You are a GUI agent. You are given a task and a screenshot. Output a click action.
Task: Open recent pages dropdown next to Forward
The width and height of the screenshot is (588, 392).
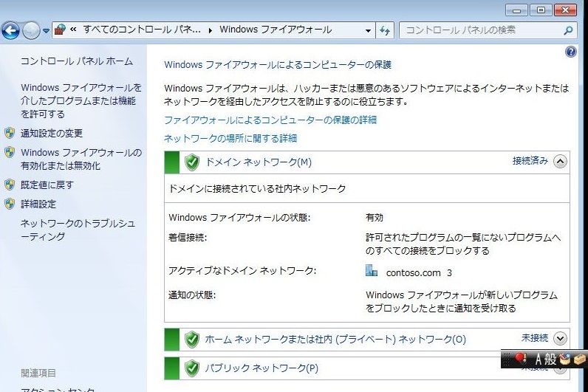click(46, 31)
